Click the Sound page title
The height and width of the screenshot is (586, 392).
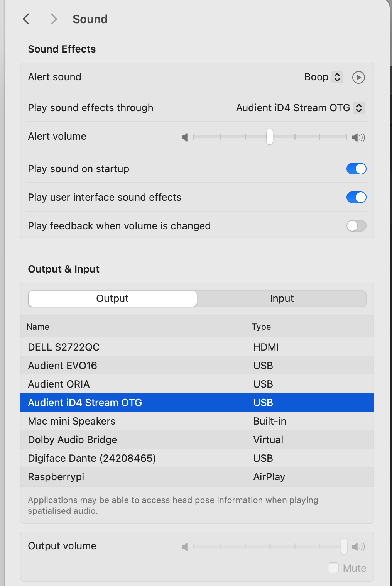pyautogui.click(x=90, y=19)
